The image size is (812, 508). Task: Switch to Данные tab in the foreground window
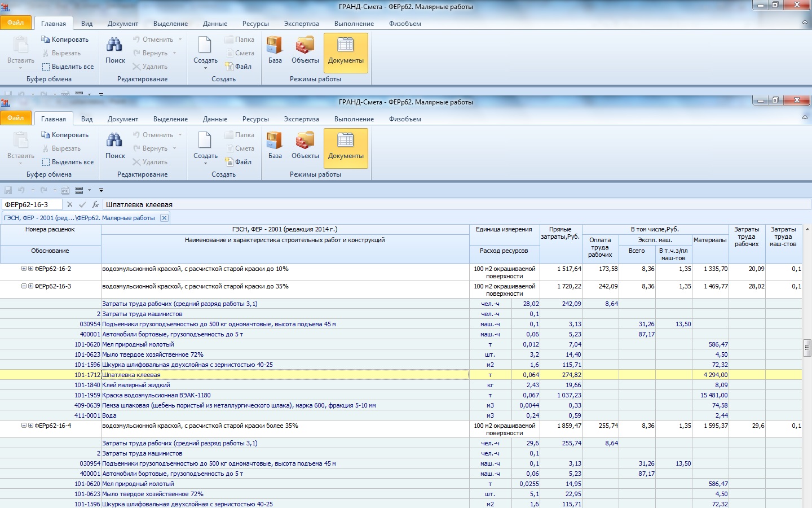click(x=215, y=119)
